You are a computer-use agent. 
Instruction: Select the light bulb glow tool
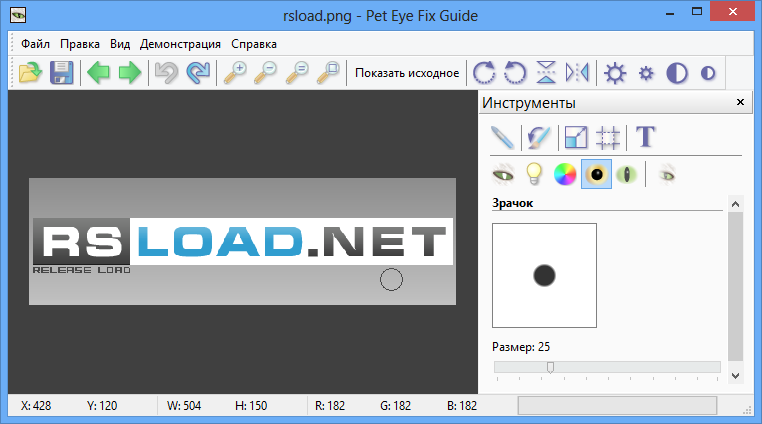[x=534, y=174]
